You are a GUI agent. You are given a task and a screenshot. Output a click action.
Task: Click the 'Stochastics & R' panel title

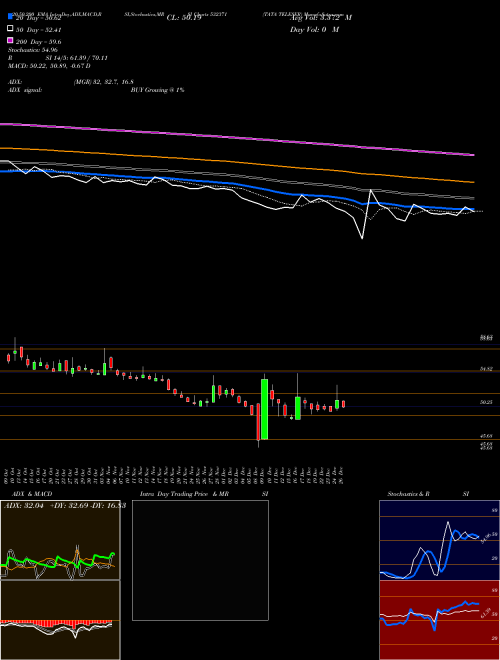(x=408, y=494)
